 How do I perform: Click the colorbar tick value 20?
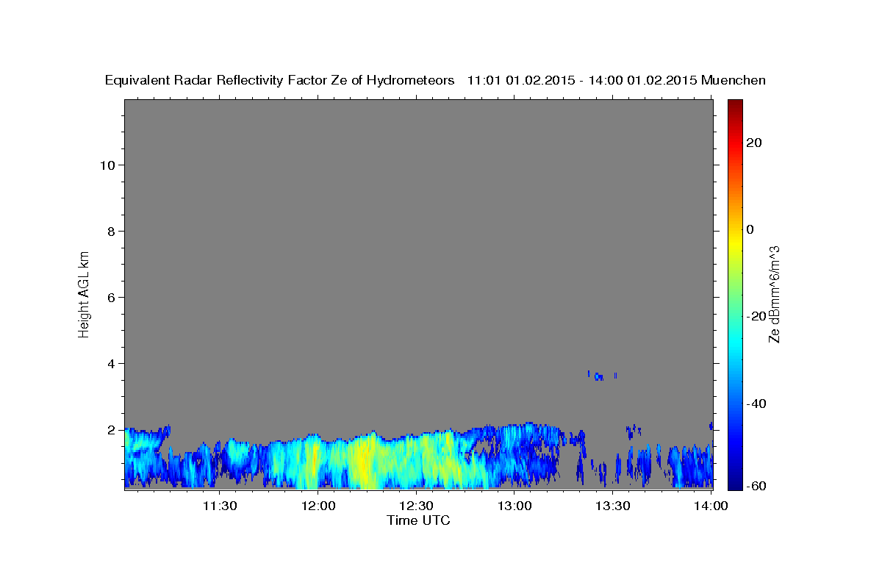(754, 143)
